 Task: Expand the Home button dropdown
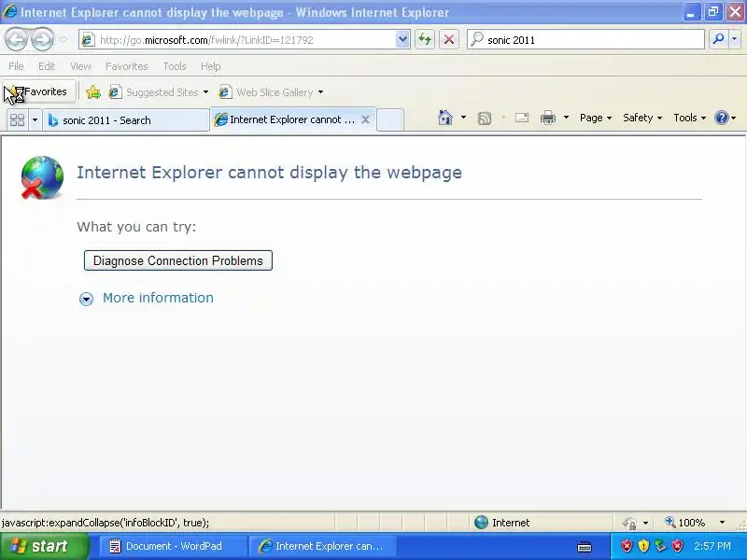click(463, 118)
